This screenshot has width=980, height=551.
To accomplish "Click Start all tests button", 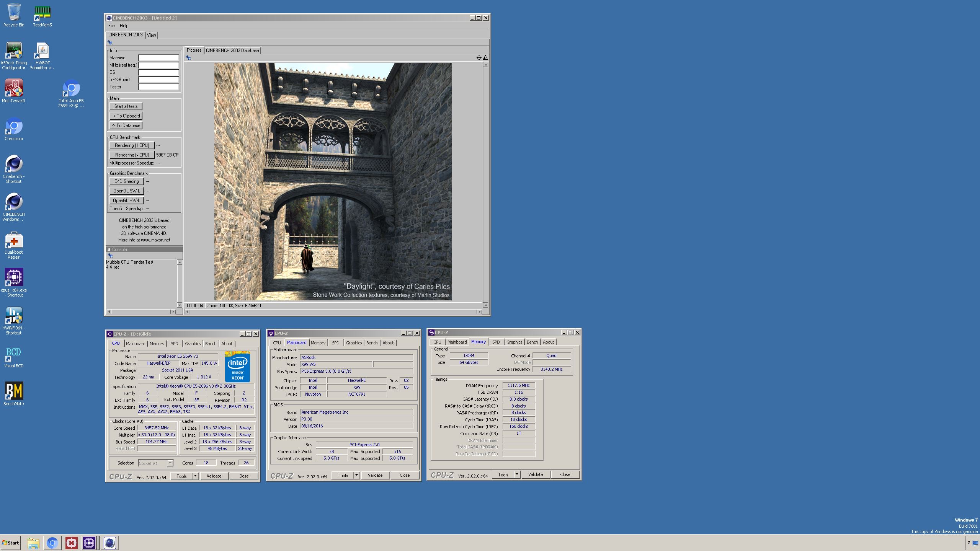I will point(126,106).
